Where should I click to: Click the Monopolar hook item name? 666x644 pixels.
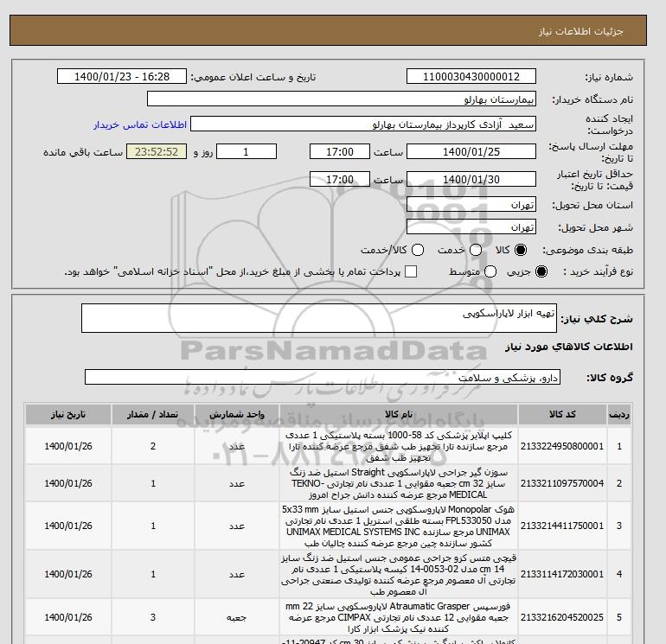coord(399,526)
